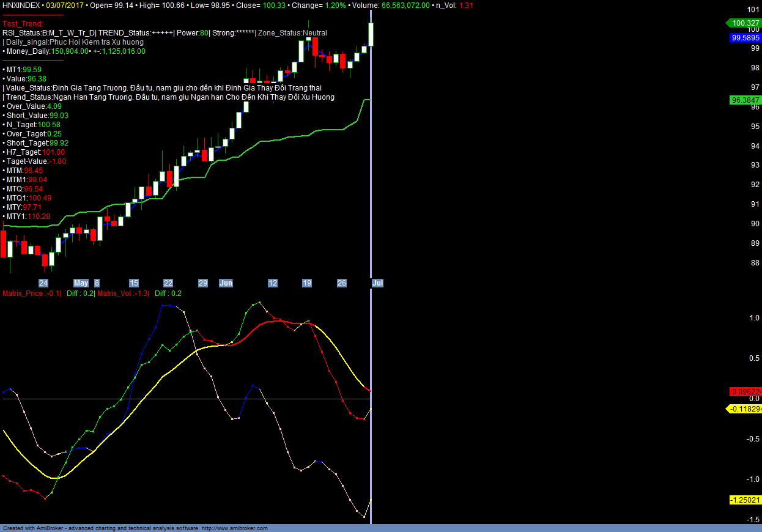
Task: Click the green 100.327 price tag
Action: (x=744, y=23)
